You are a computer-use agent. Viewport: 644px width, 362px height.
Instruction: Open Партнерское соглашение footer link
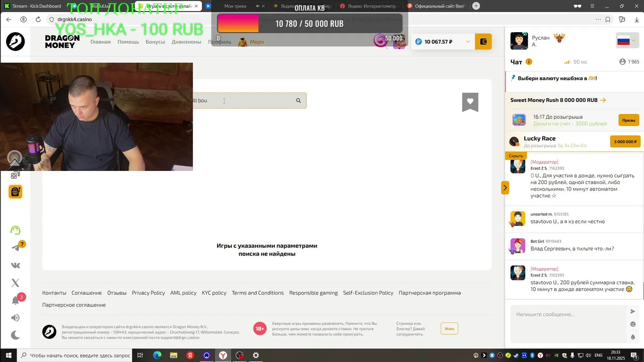click(74, 305)
